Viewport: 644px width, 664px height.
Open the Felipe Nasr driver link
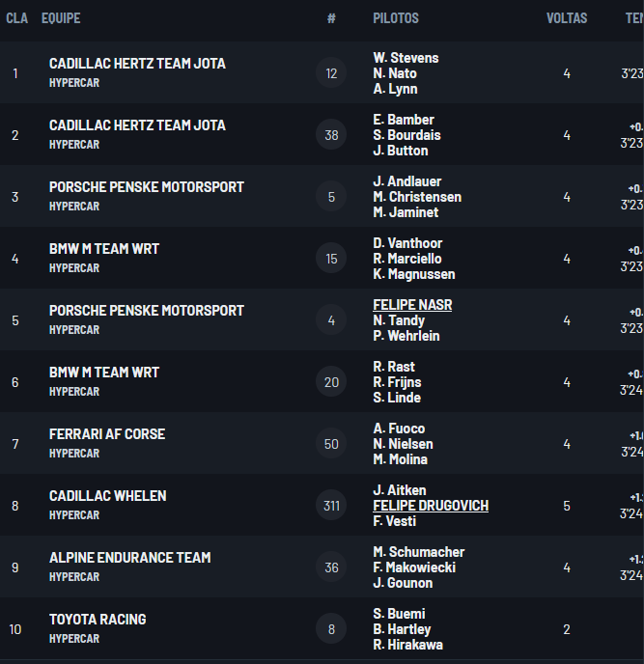(x=412, y=305)
